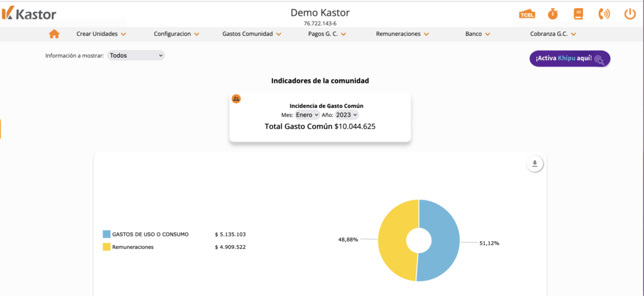Click the orange stopwatch icon
Image resolution: width=644 pixels, height=296 pixels.
pos(553,14)
